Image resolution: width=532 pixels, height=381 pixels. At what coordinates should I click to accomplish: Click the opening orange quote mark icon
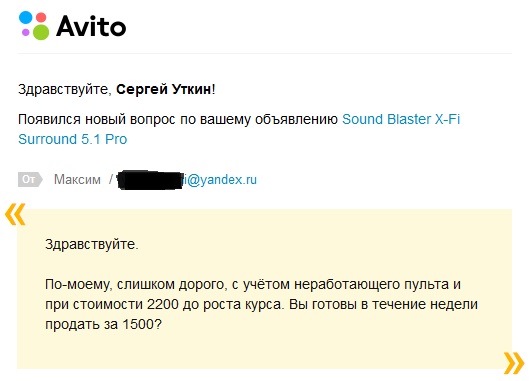(15, 214)
